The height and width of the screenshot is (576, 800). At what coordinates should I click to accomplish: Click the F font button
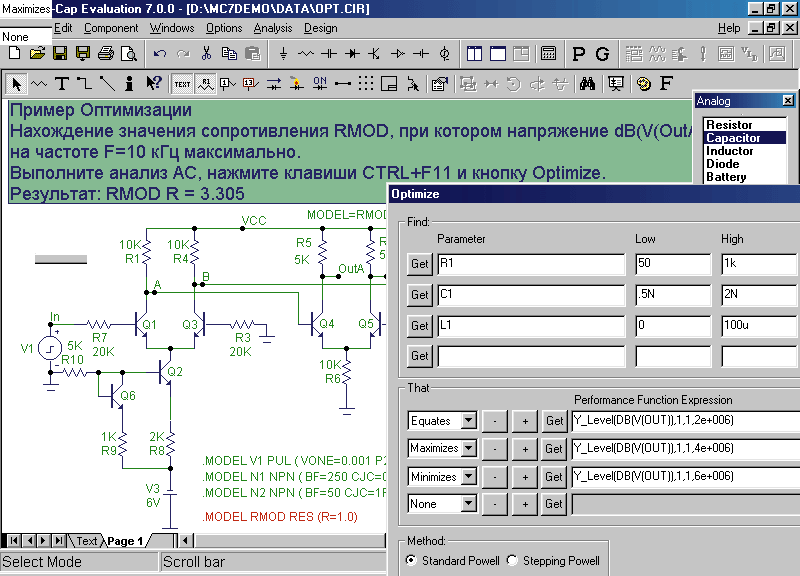666,83
